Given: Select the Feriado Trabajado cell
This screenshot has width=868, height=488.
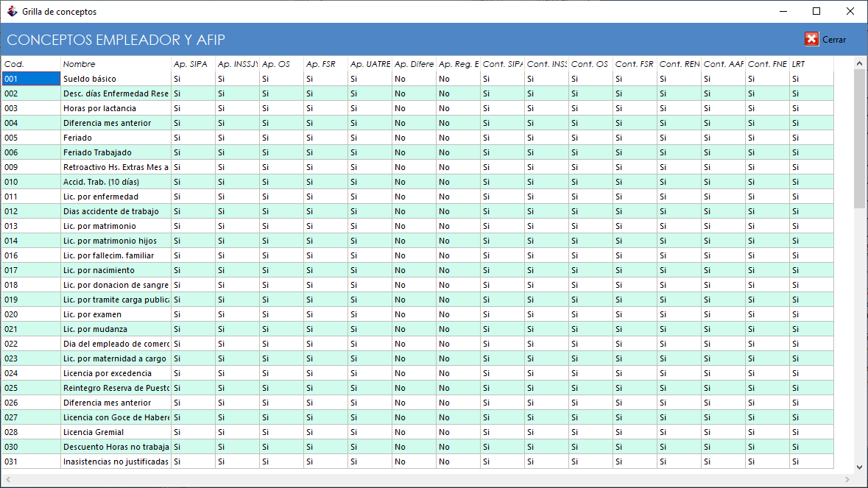Looking at the screenshot, I should [116, 152].
